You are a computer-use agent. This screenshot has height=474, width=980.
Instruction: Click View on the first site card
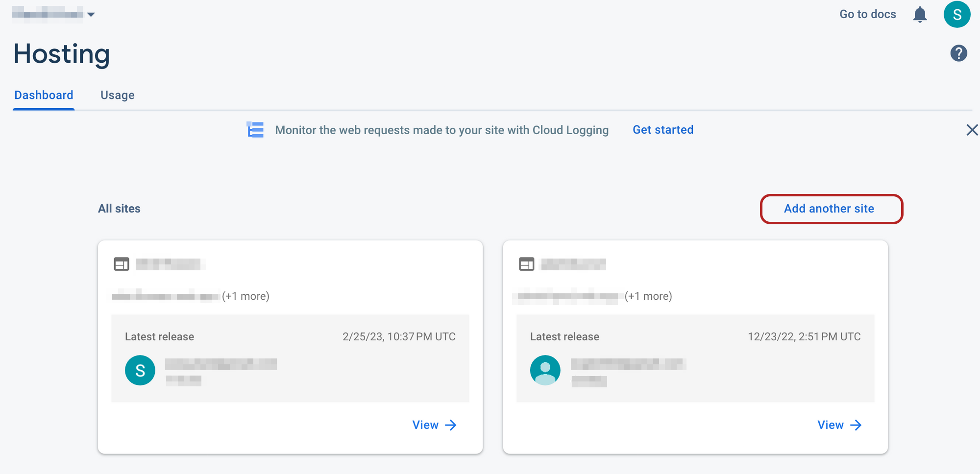click(434, 425)
